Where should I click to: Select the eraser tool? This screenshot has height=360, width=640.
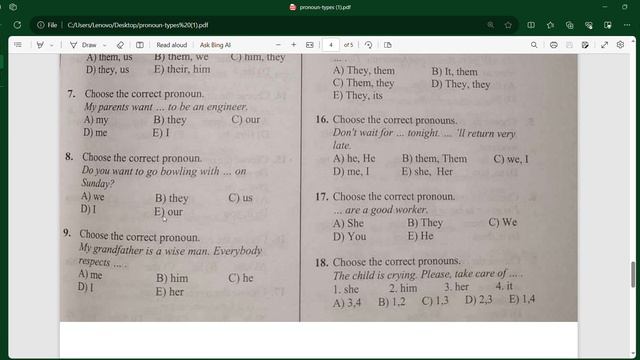click(120, 45)
